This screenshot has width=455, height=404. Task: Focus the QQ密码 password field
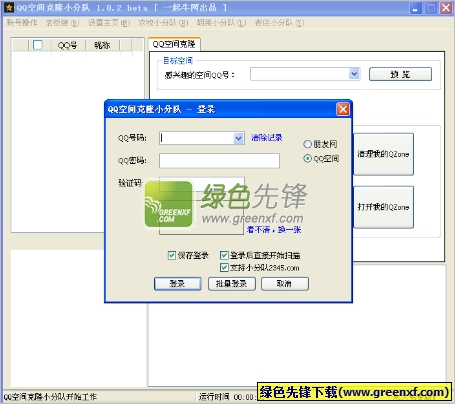point(219,161)
